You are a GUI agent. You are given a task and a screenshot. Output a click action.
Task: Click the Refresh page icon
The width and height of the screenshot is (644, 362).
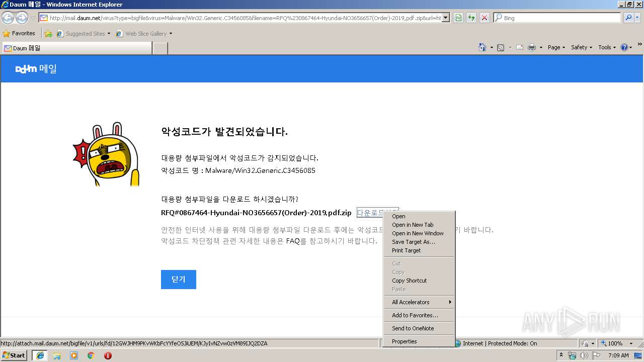[x=471, y=18]
